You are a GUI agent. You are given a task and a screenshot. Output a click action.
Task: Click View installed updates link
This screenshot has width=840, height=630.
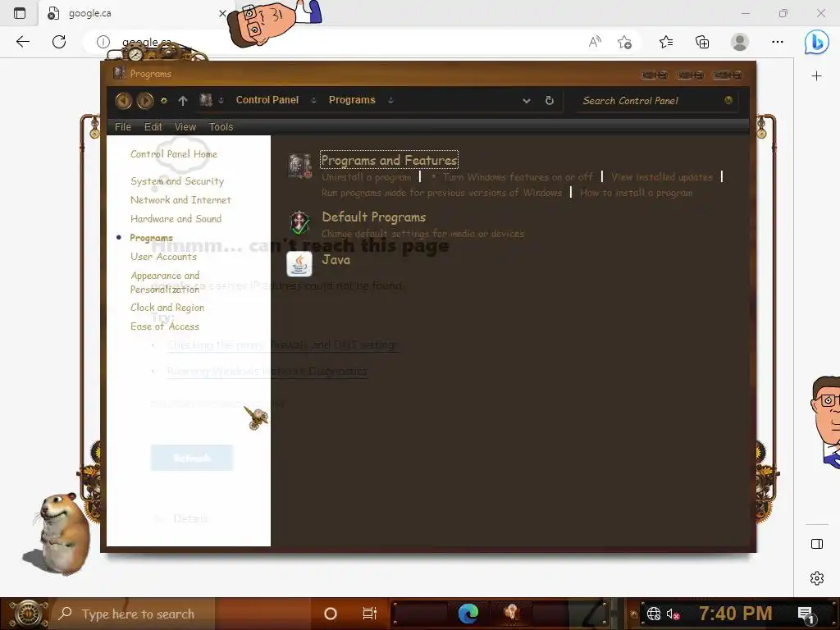click(662, 177)
